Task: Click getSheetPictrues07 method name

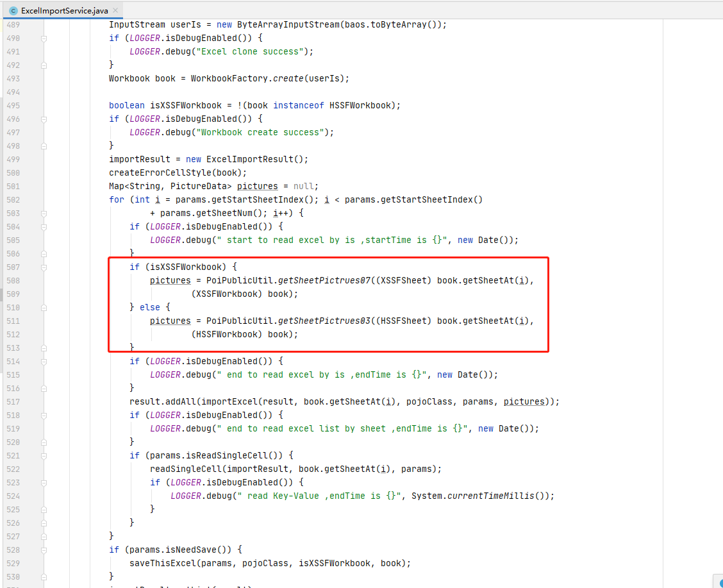Action: click(324, 280)
